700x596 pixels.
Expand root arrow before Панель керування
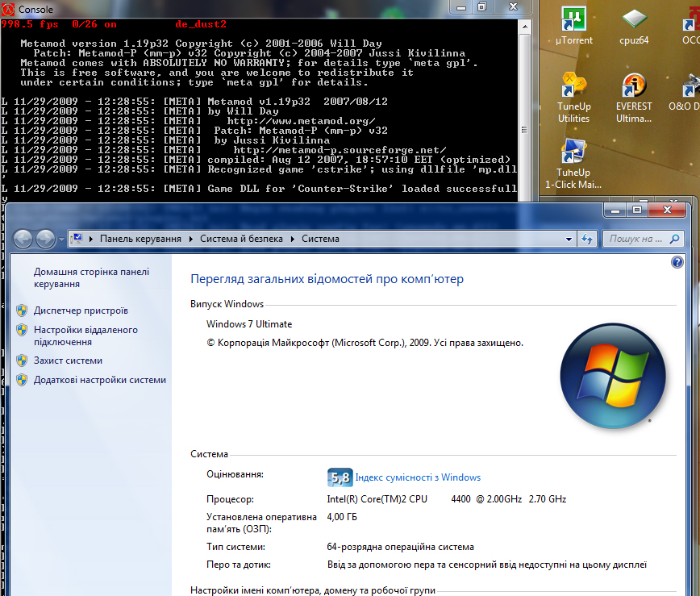[91, 239]
